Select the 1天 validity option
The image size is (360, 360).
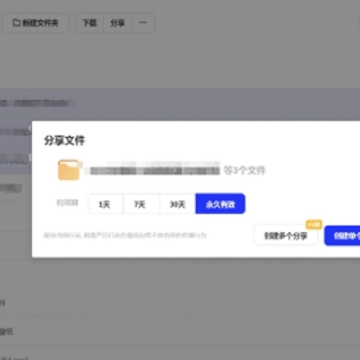click(x=105, y=204)
